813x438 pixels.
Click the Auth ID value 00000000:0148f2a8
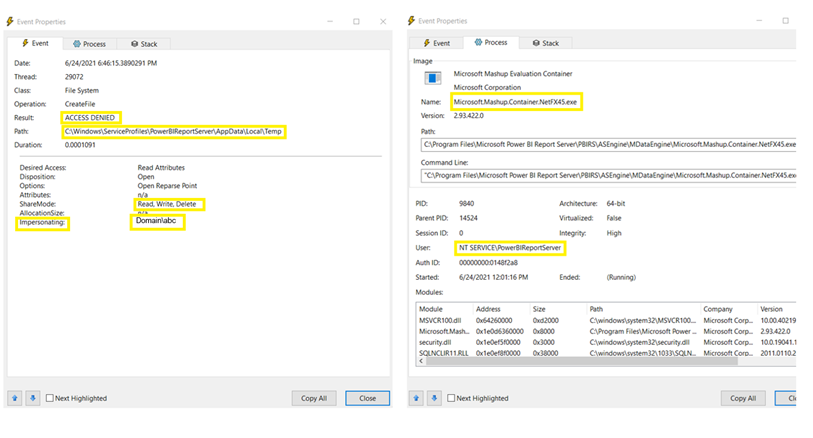point(488,263)
